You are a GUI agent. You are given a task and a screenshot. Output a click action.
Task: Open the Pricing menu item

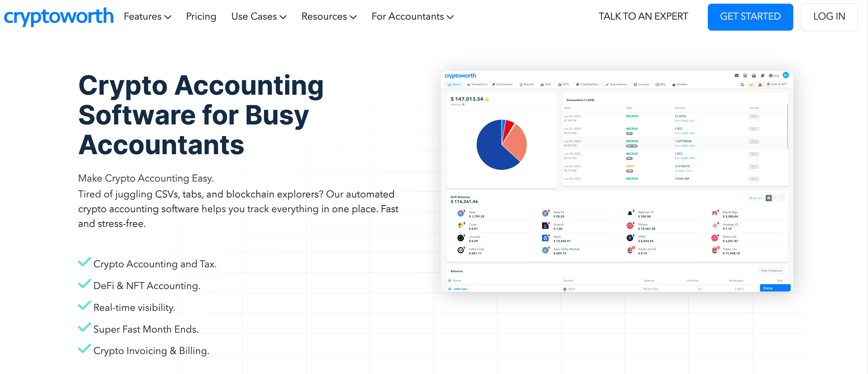click(201, 17)
